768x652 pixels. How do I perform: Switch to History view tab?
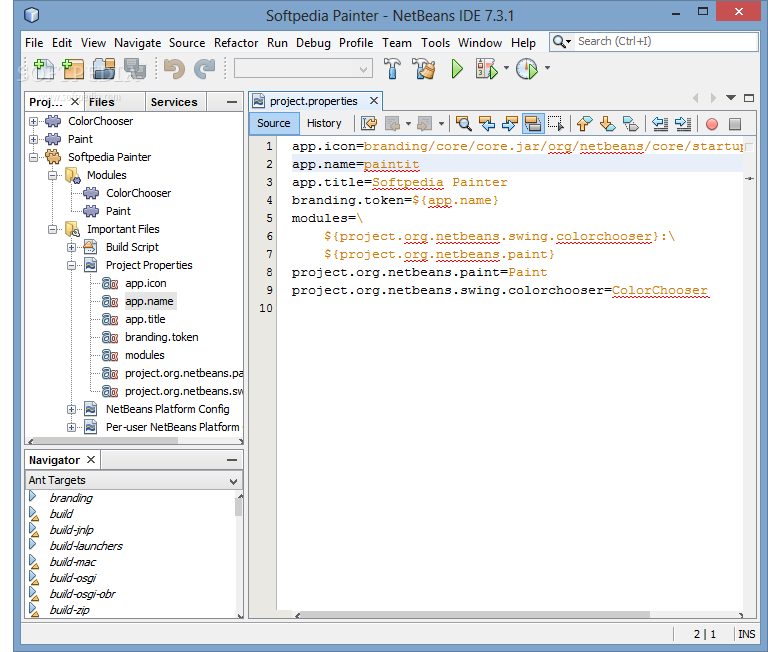[x=324, y=123]
